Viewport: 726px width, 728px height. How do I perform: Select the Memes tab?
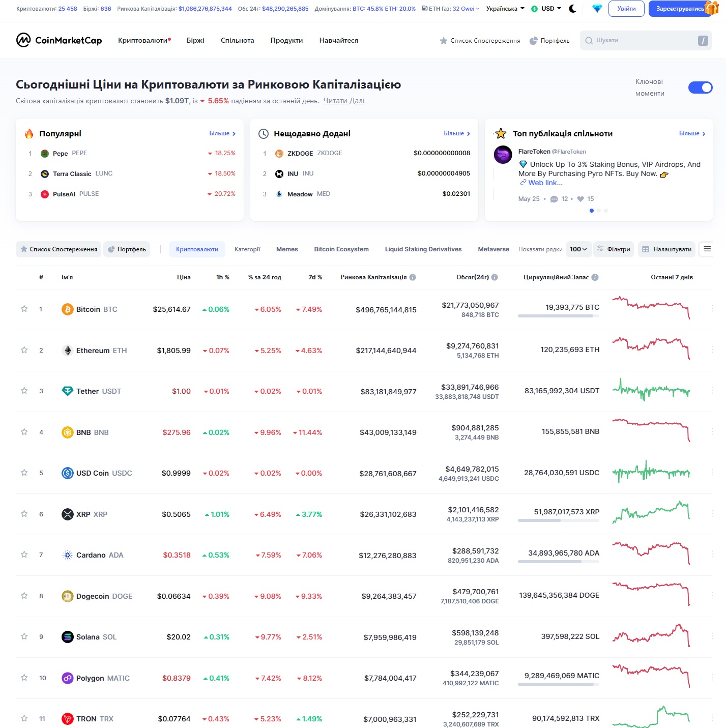point(287,249)
